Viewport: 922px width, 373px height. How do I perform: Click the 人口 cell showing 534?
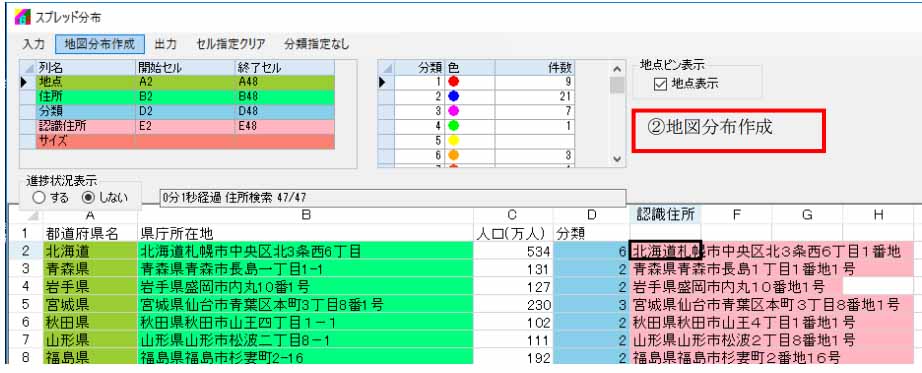(x=513, y=252)
